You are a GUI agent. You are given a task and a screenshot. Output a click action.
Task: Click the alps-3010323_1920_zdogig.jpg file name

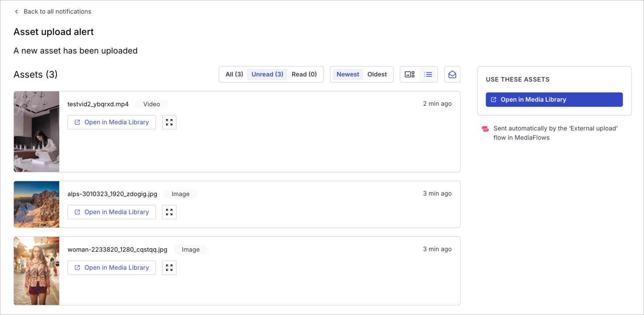[x=112, y=194]
